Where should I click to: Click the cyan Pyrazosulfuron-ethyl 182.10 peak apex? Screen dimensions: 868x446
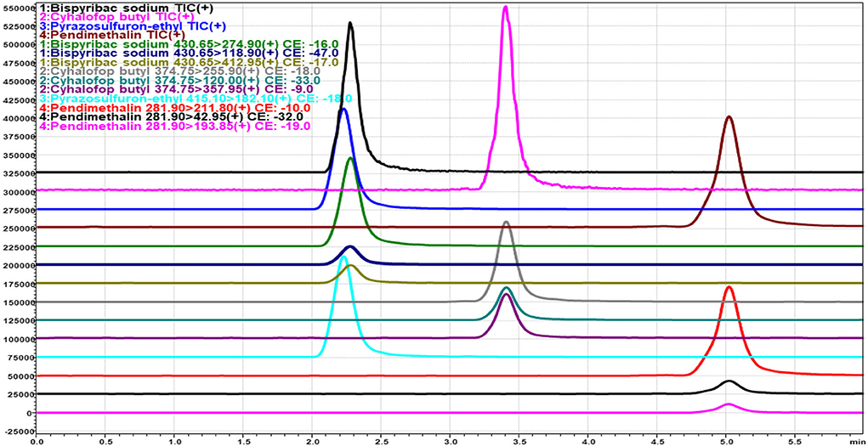point(343,257)
